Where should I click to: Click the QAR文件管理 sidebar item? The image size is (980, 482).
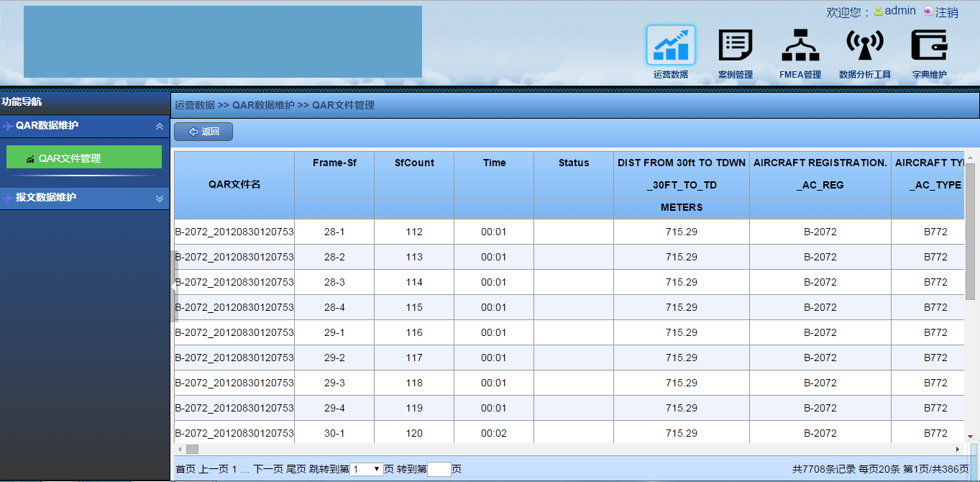click(83, 158)
